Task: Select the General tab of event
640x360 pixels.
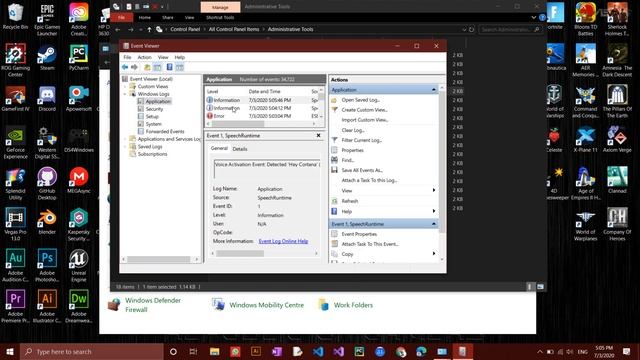Action: click(219, 149)
